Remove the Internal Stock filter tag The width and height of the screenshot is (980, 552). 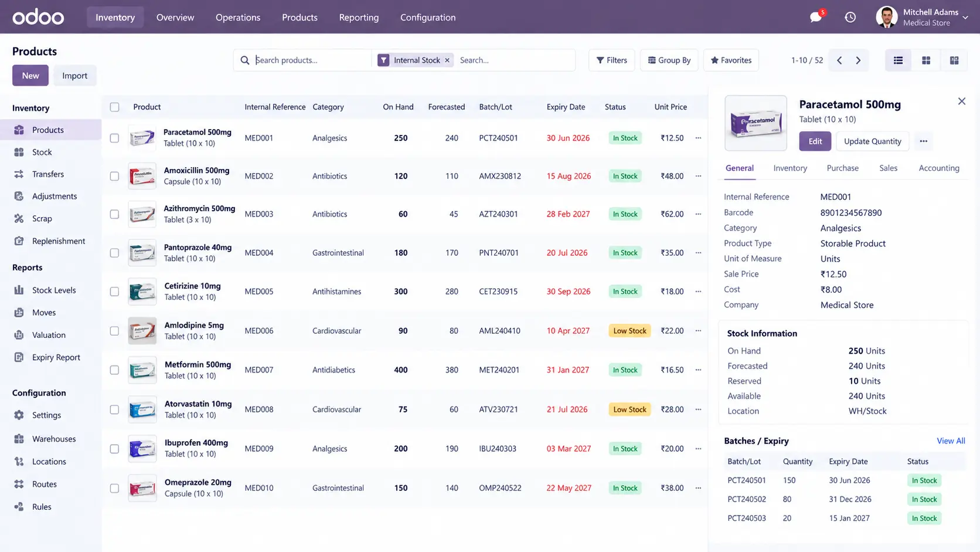[x=447, y=60]
